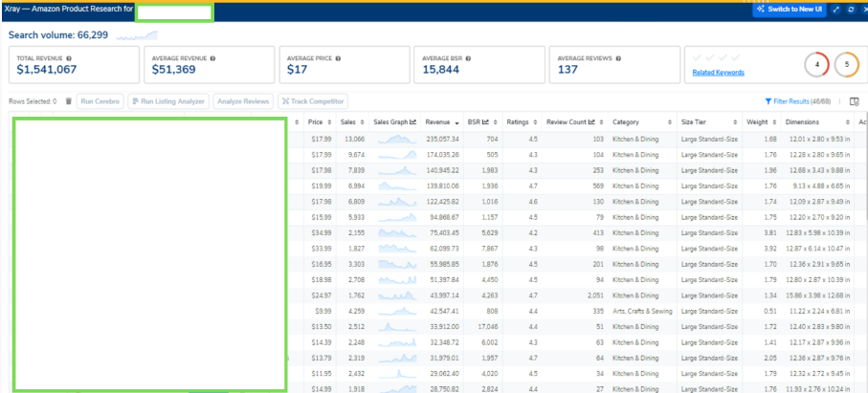
Task: Select the revenue cell 28,750.82
Action: click(x=444, y=388)
